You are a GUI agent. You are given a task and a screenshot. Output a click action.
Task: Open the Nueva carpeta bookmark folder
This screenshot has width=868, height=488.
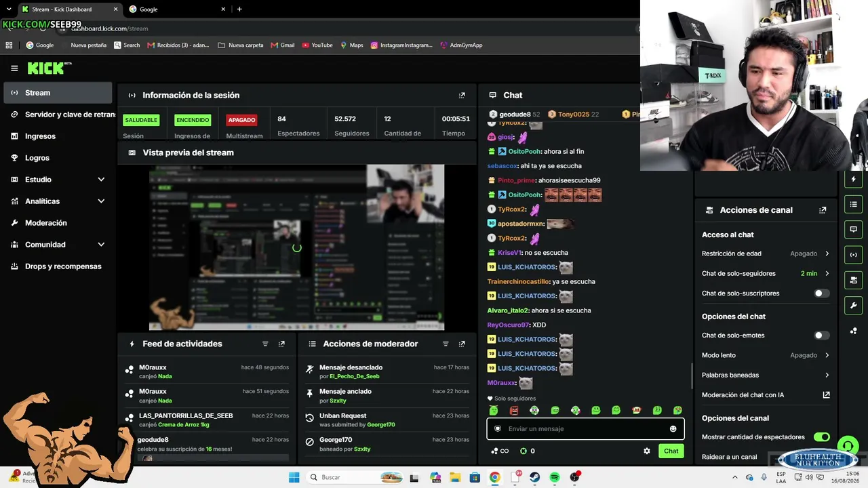click(241, 45)
